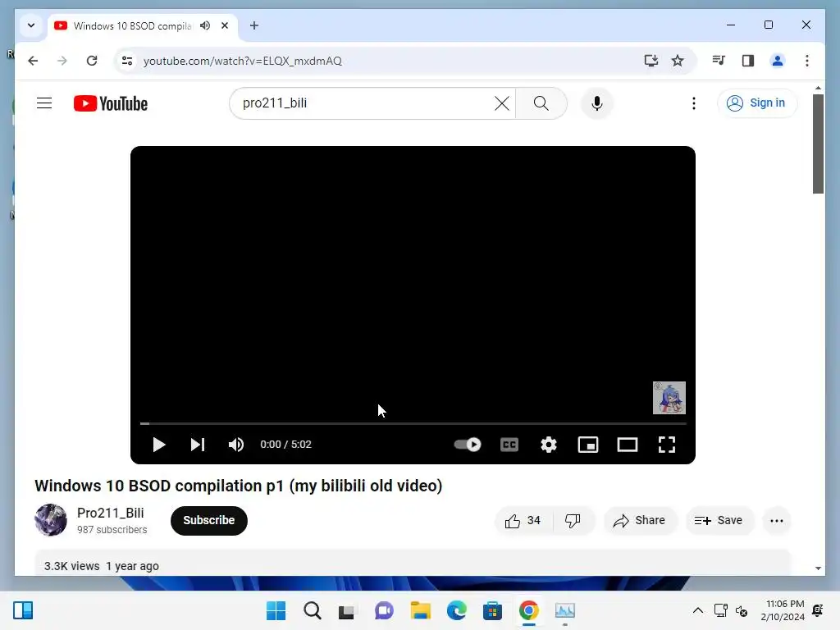Toggle closed captions in player
This screenshot has height=630, width=840.
[509, 445]
